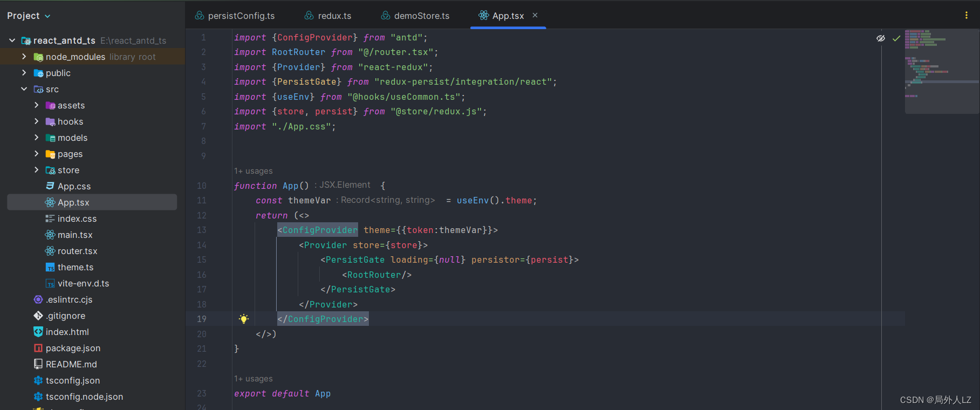
Task: Expand the node_modules folder
Action: coord(24,57)
